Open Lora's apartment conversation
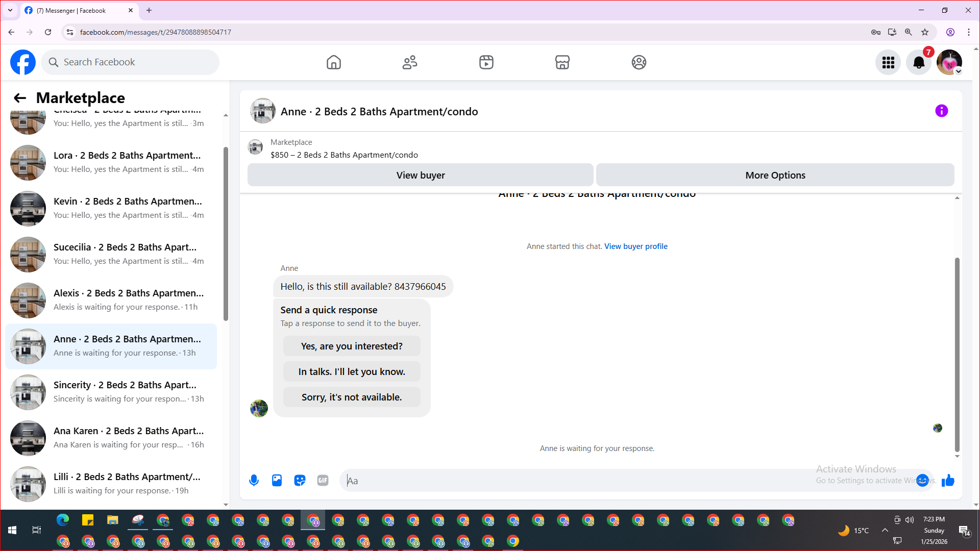The height and width of the screenshot is (551, 980). point(111,163)
